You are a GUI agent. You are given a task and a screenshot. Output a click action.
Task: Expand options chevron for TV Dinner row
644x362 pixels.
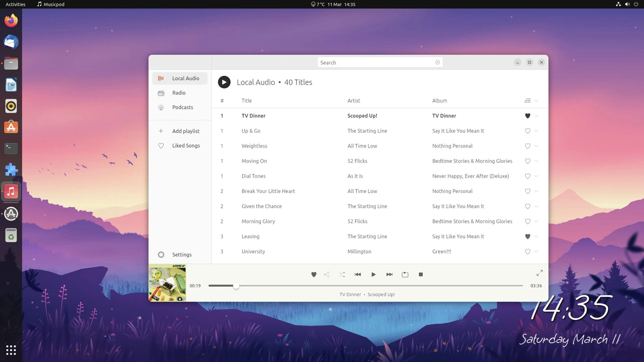click(x=536, y=116)
